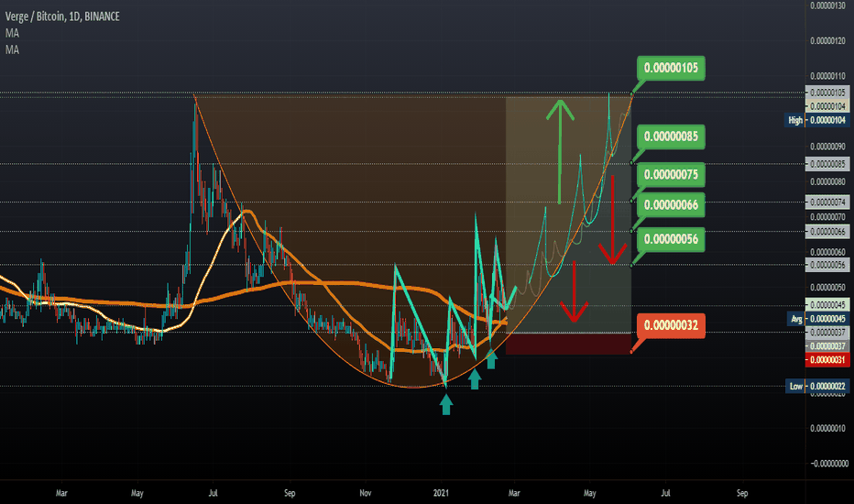The height and width of the screenshot is (504, 854).
Task: Select the green 0.00000105 price callout
Action: (x=671, y=68)
